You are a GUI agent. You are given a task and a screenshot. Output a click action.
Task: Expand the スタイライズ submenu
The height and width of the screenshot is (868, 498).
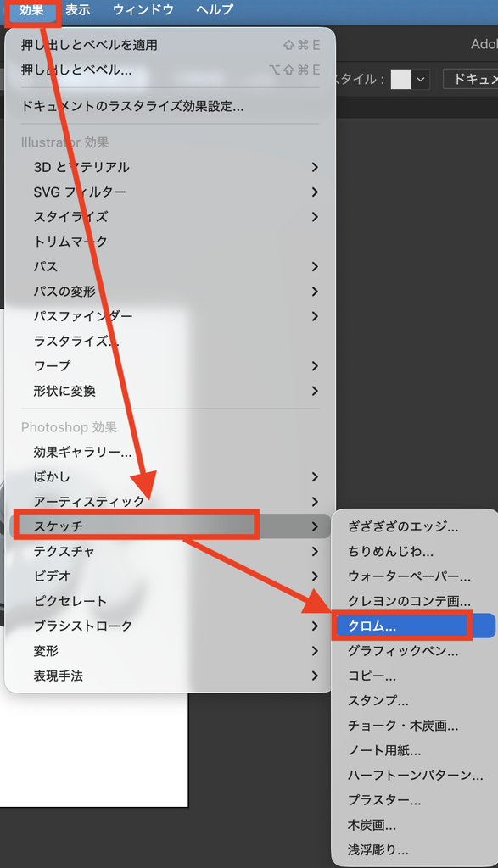coord(170,217)
